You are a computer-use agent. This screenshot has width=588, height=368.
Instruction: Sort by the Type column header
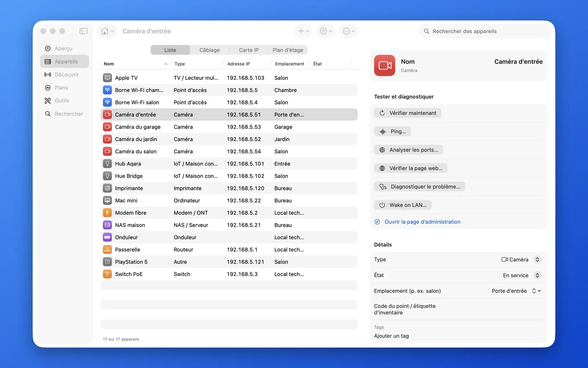point(197,64)
